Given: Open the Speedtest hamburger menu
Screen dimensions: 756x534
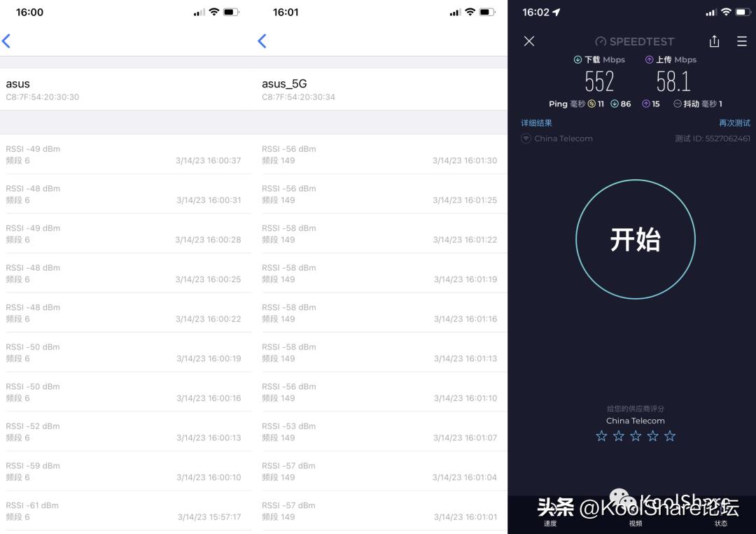Looking at the screenshot, I should [742, 41].
